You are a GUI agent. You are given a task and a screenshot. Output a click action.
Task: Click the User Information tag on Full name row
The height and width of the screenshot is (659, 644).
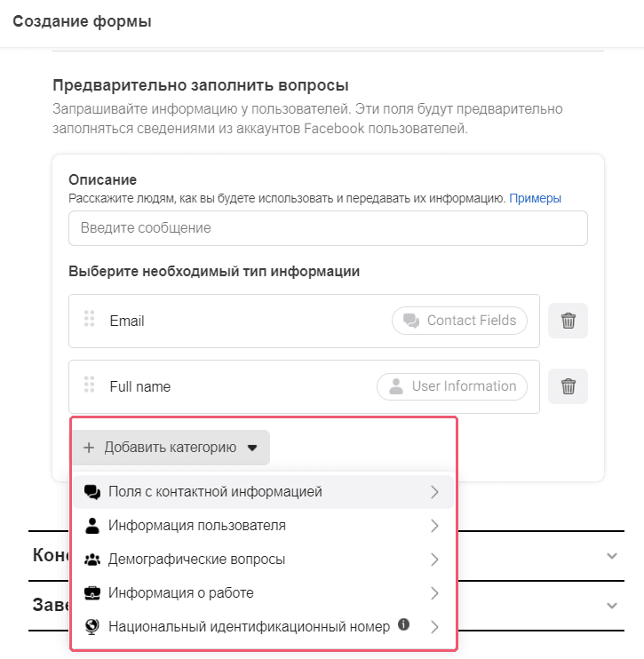tap(452, 386)
